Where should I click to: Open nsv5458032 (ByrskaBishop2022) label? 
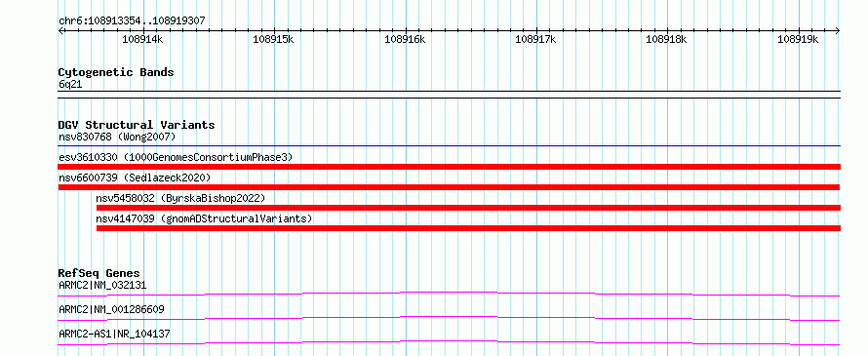tap(180, 198)
